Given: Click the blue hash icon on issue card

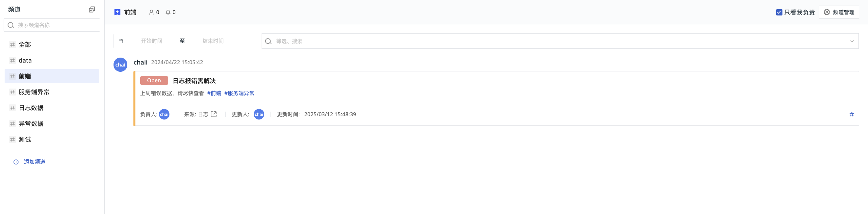Looking at the screenshot, I should [852, 114].
